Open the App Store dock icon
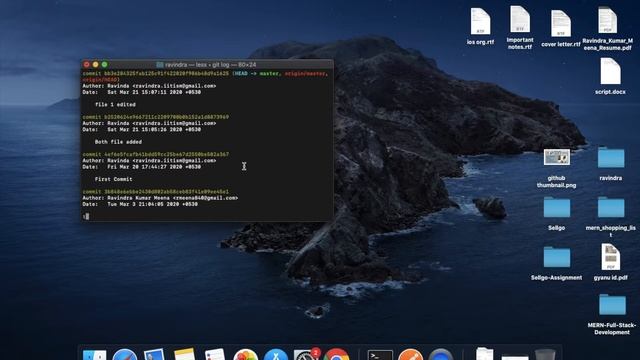Screen dimensions: 640x360 276,354
